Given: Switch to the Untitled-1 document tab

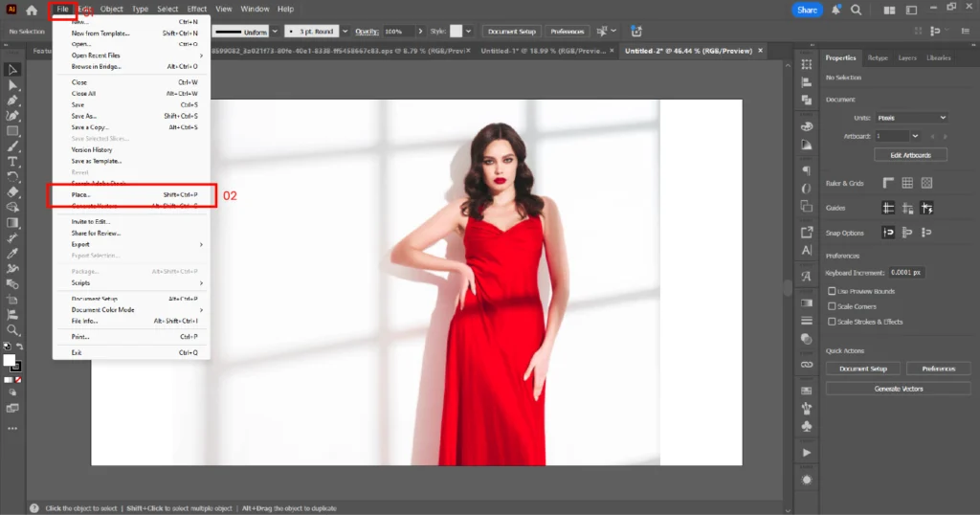Looking at the screenshot, I should coord(543,52).
